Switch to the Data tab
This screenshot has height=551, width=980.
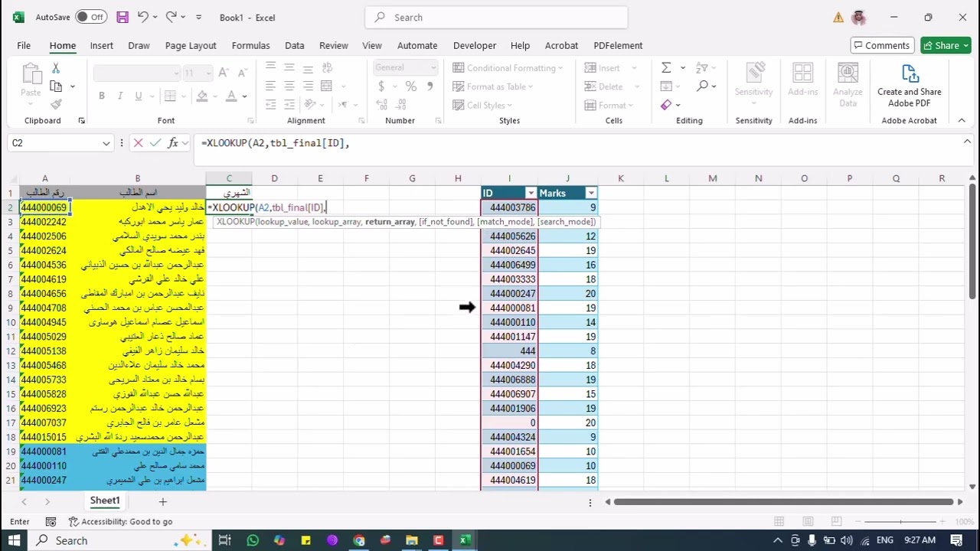click(295, 45)
